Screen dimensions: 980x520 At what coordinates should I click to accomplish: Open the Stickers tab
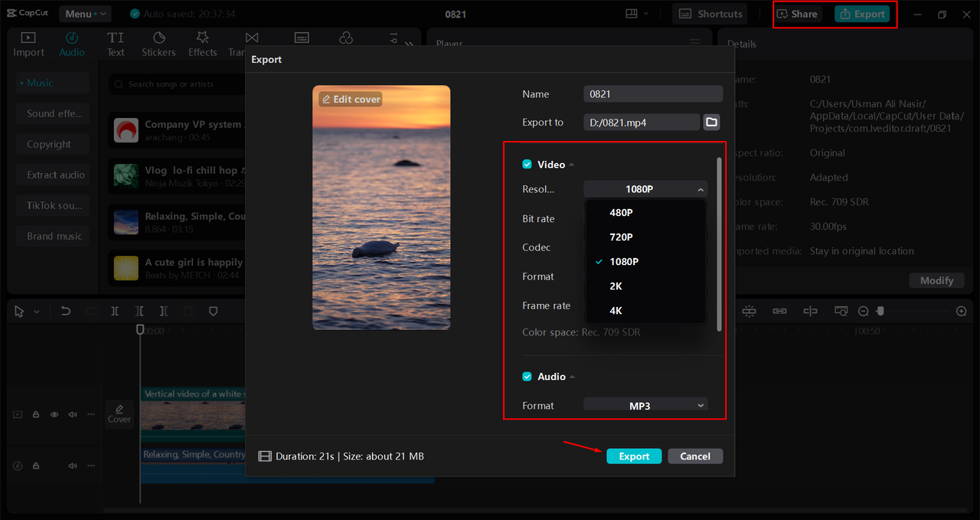pyautogui.click(x=158, y=44)
